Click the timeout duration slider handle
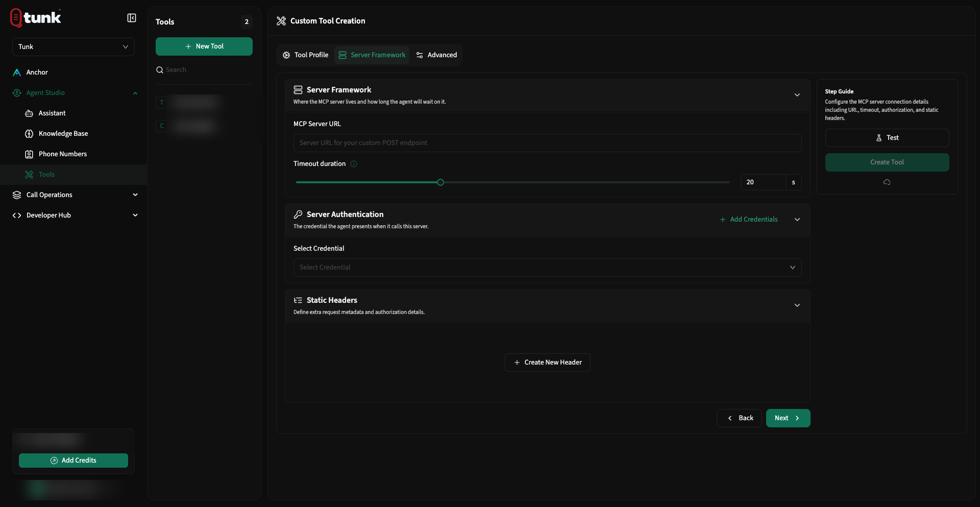Screen dimensions: 980x507 [440, 182]
